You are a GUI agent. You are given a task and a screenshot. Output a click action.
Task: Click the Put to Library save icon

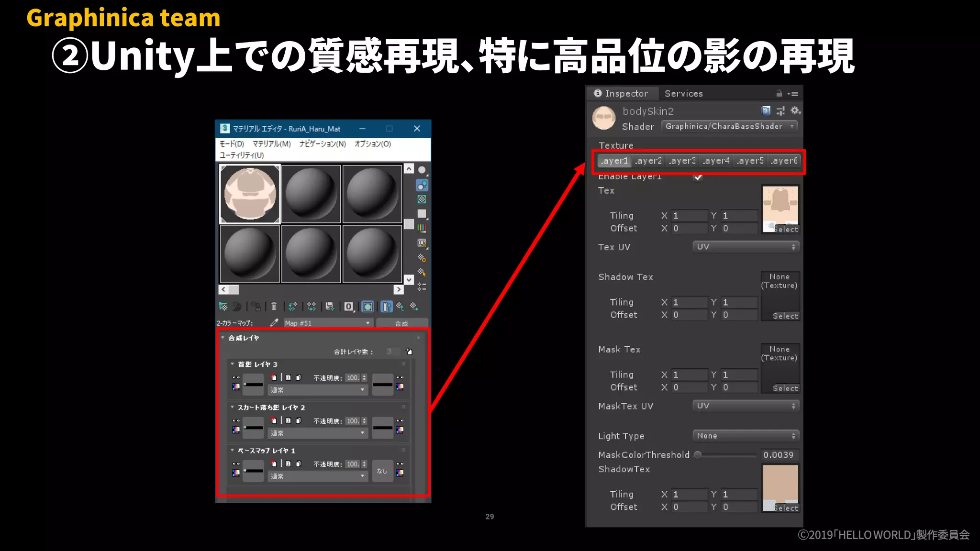[x=330, y=307]
